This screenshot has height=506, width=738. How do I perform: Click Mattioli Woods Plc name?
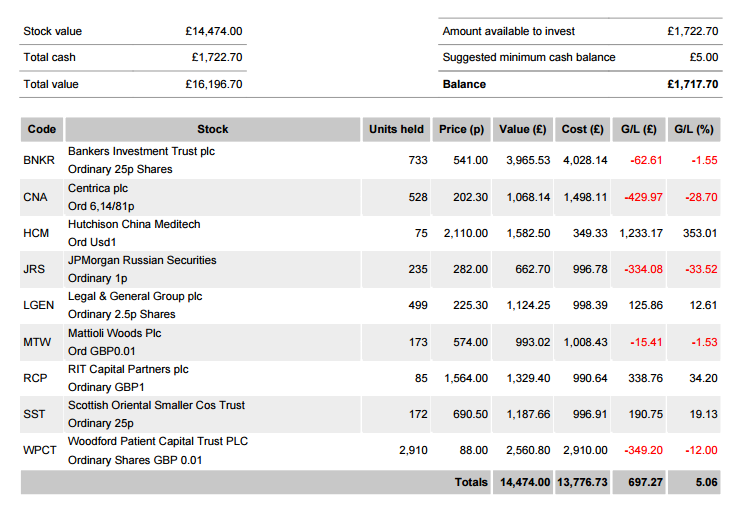tap(114, 333)
